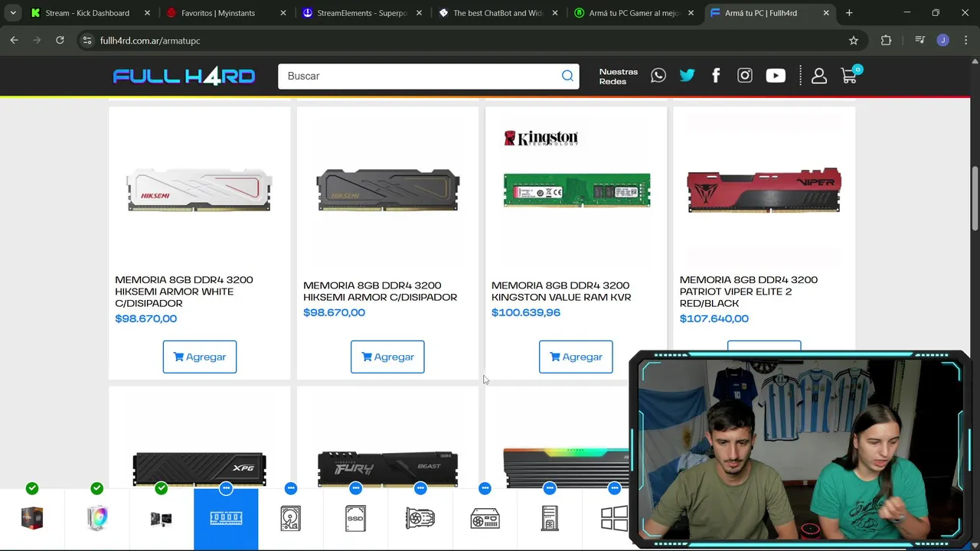Screen dimensions: 980x551
Task: Select the graphics card step icon
Action: tap(420, 518)
